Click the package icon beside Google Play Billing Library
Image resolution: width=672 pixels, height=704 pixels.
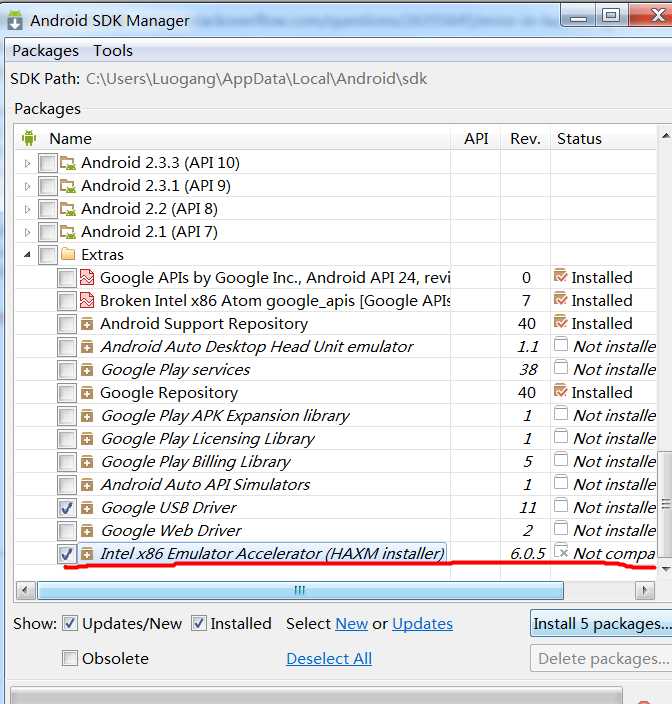(x=87, y=462)
